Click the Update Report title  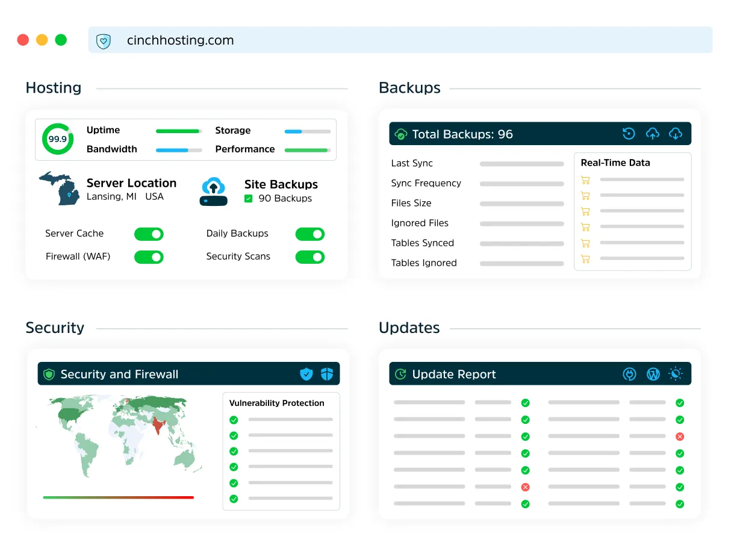(x=454, y=374)
